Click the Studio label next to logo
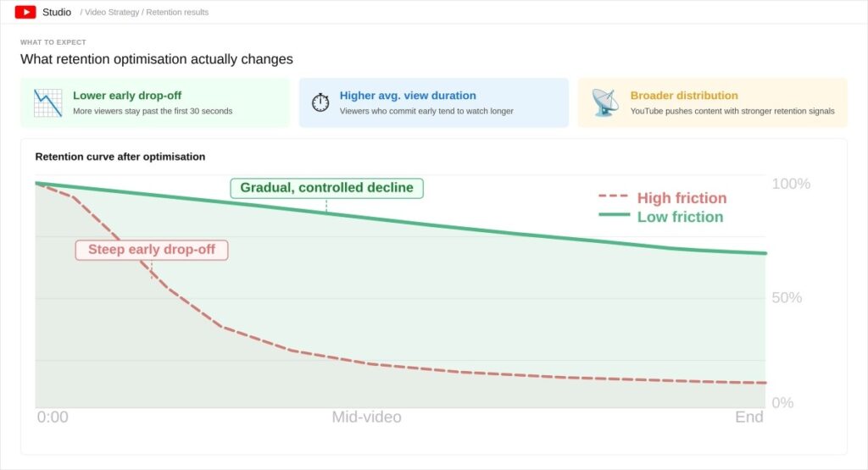 (x=57, y=12)
